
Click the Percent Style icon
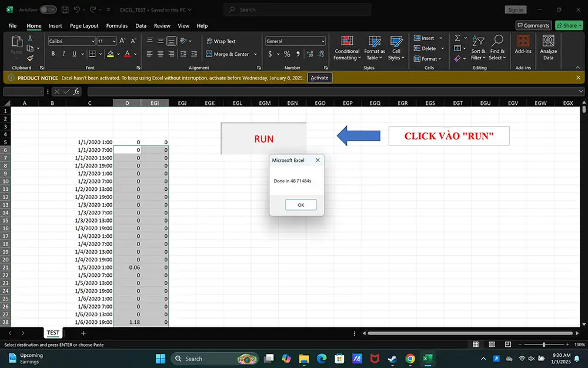287,54
